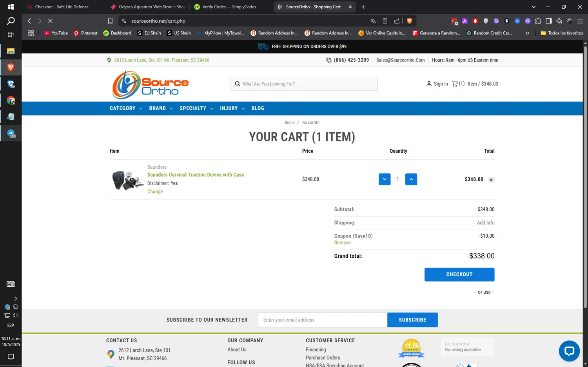Click the Sales@Sourceortho.Com email link
Screen dimensions: 588x367
pyautogui.click(x=400, y=60)
